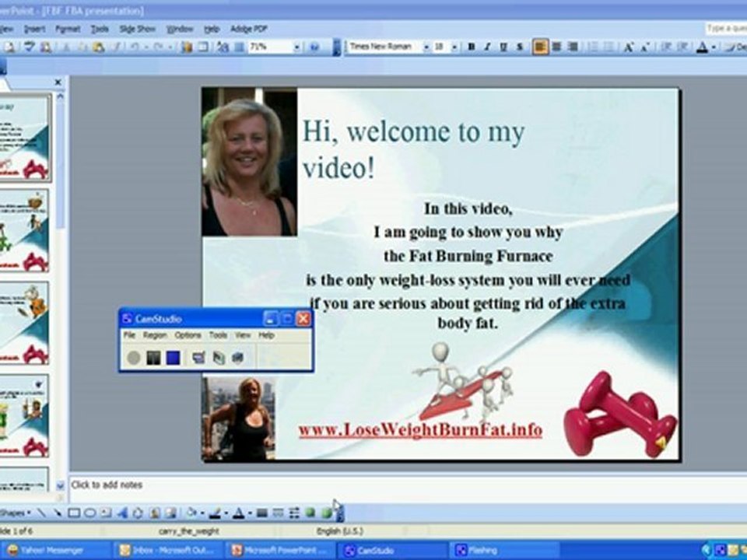Click the Insert Chart icon
Viewport: 747px width, 560px height.
[x=187, y=47]
